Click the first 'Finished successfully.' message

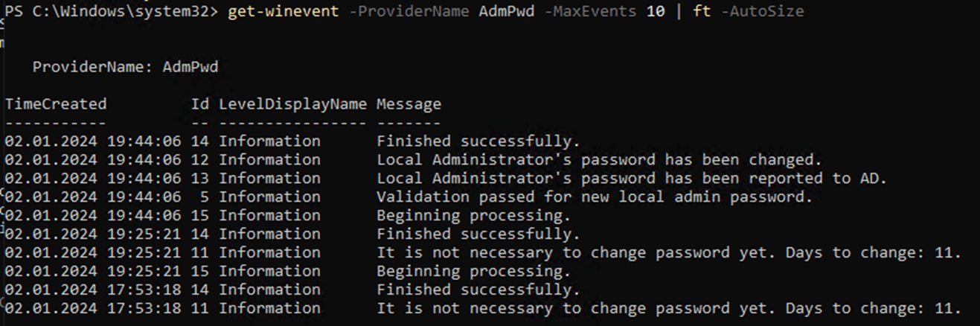coord(478,141)
